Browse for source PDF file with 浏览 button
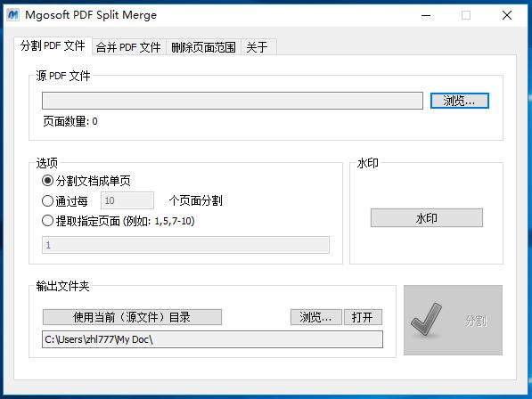This screenshot has width=532, height=399. tap(460, 101)
